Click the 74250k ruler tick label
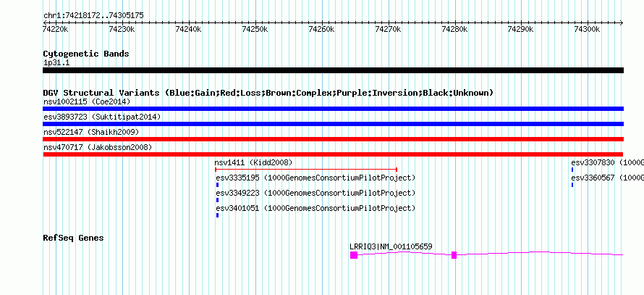Viewport: 644px width, 295px height. pyautogui.click(x=255, y=29)
